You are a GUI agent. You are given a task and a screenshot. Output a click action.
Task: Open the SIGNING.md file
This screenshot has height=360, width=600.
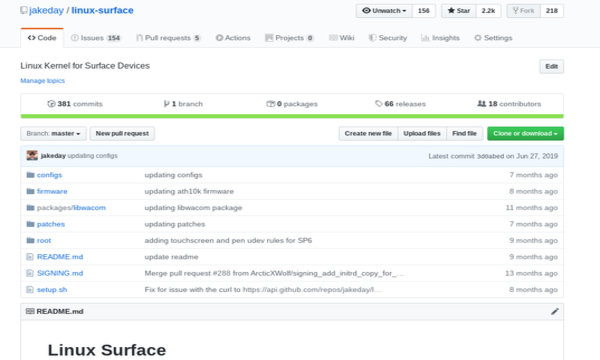pos(60,273)
